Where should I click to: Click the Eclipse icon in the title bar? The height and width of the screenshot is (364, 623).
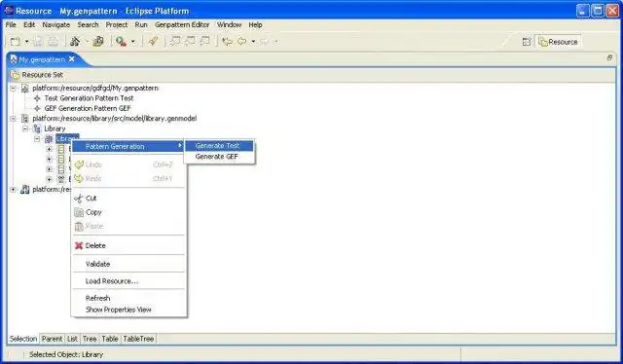point(8,11)
